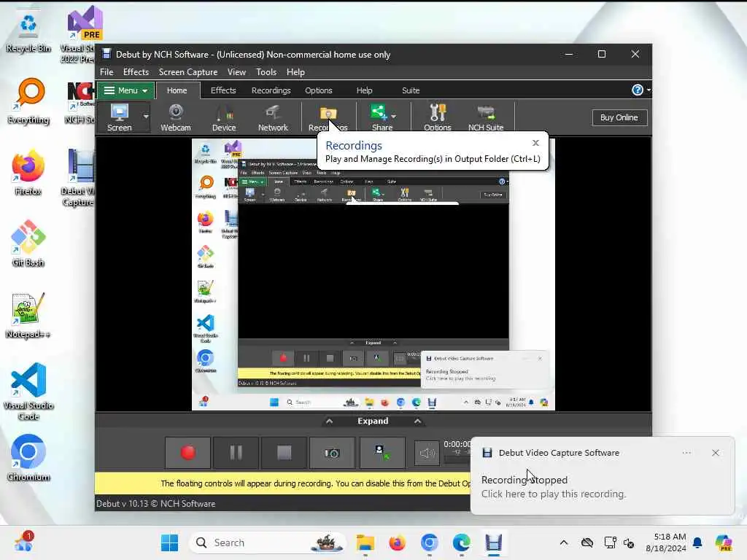Switch to the Suite ribbon tab
Viewport: 747px width, 560px height.
point(410,90)
